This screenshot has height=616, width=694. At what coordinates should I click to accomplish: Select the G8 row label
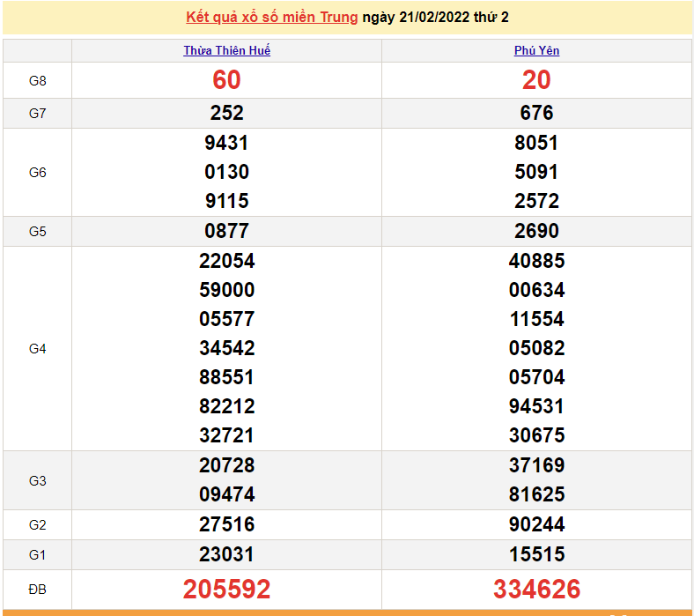pyautogui.click(x=37, y=81)
